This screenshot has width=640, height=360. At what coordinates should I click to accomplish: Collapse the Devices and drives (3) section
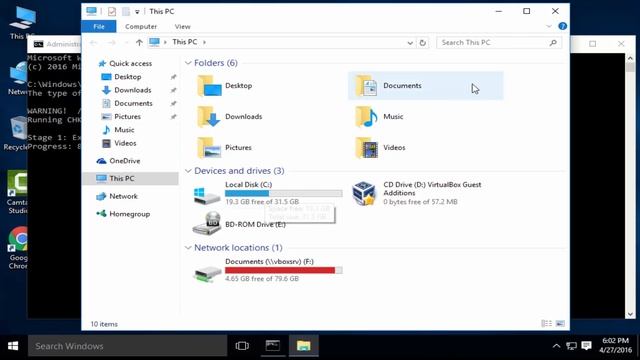(x=188, y=171)
